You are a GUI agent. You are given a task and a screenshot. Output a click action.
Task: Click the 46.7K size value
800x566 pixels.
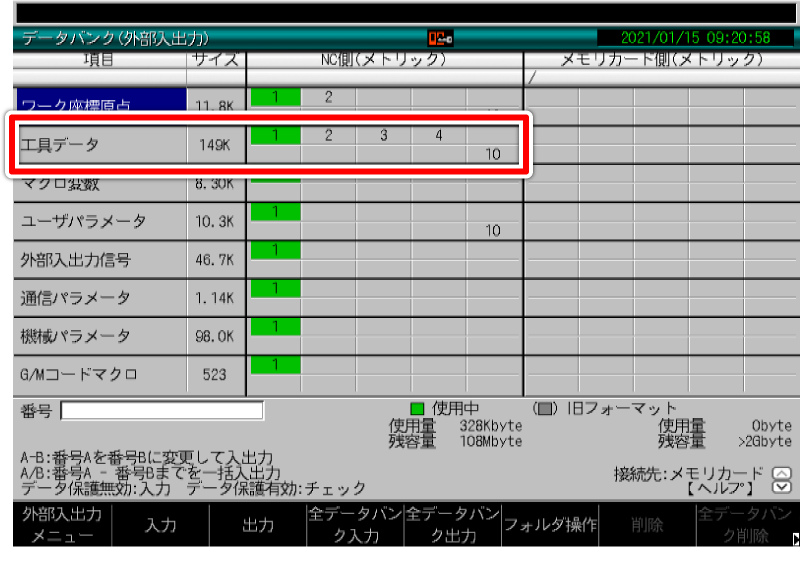[x=215, y=260]
